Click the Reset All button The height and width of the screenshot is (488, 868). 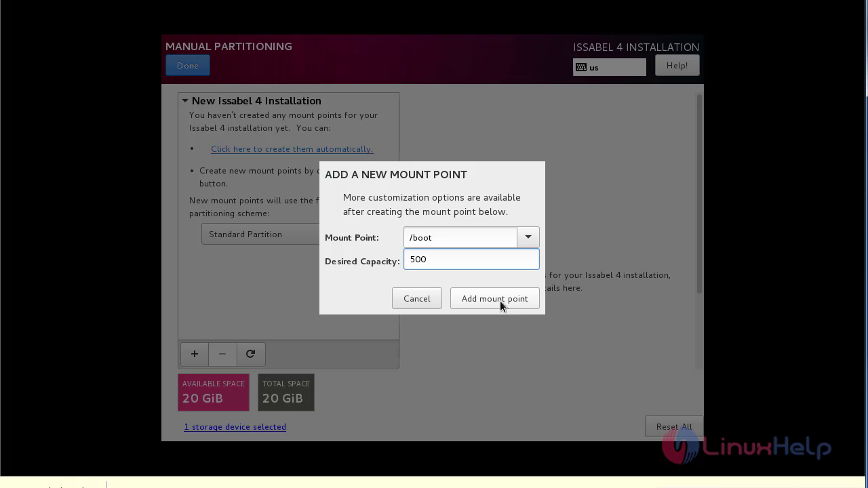(674, 426)
